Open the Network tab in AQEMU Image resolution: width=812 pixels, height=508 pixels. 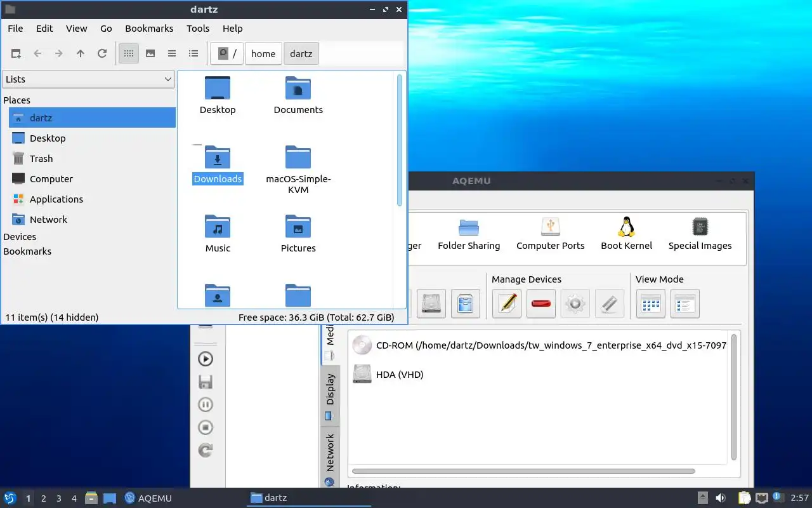coord(330,458)
